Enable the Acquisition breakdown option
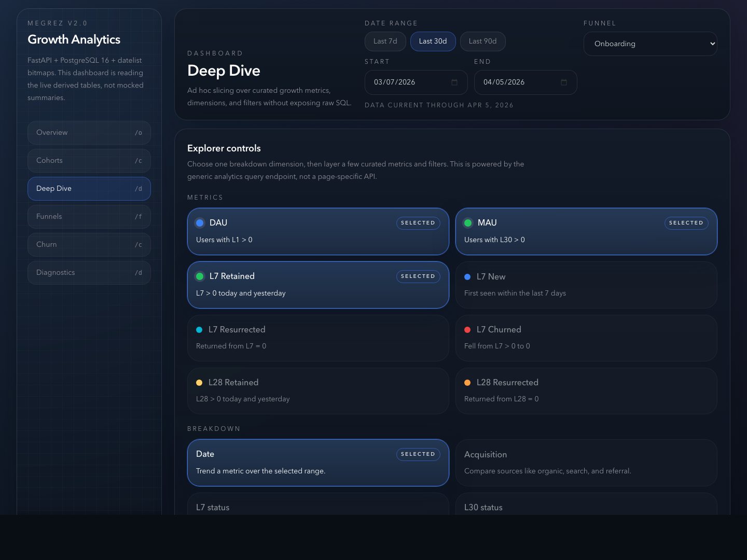747x560 pixels. [586, 463]
